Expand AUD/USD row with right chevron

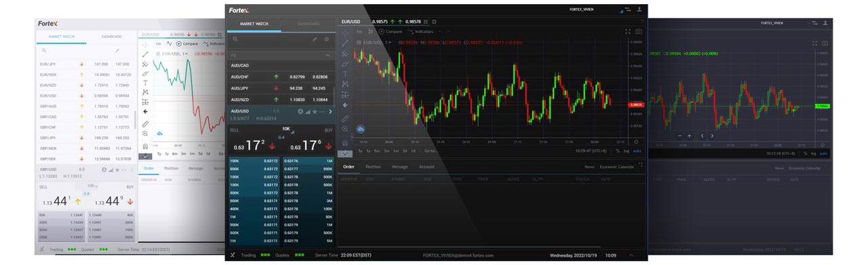pos(330,111)
